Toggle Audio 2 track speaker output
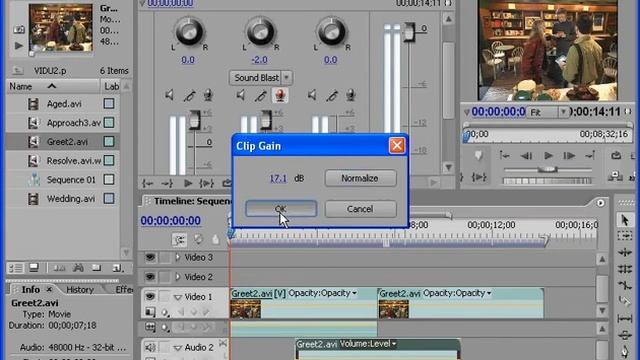The height and width of the screenshot is (360, 640). pyautogui.click(x=150, y=347)
